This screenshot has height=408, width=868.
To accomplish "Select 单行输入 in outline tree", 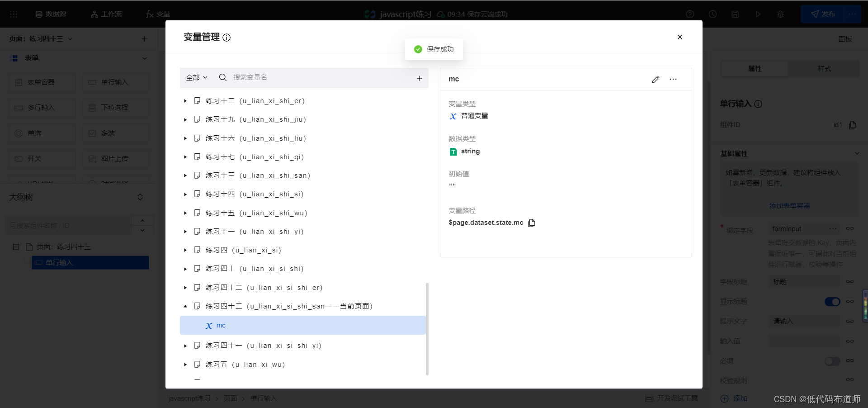I will coord(90,263).
